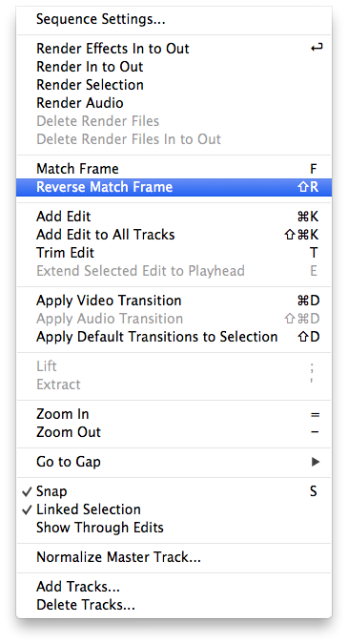Choose Add Tracks option
Screen dimensions: 348x644
pyautogui.click(x=174, y=587)
